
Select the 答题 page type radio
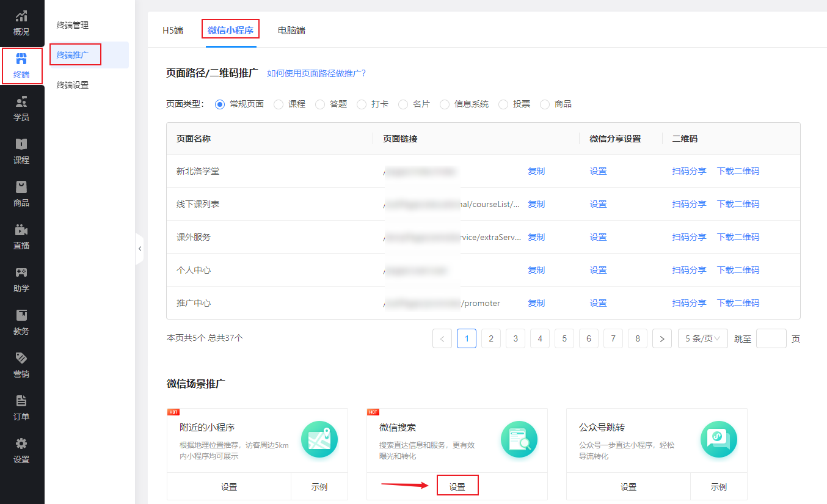[320, 104]
